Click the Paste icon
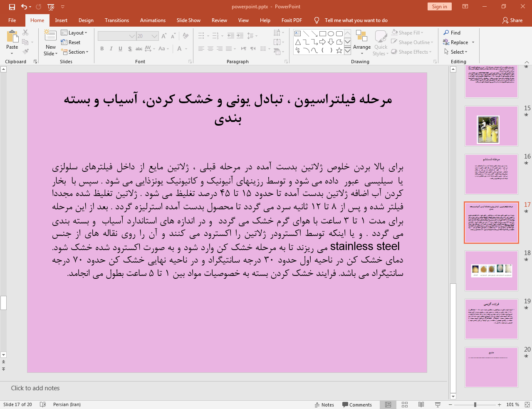This screenshot has height=409, width=532. coord(12,37)
